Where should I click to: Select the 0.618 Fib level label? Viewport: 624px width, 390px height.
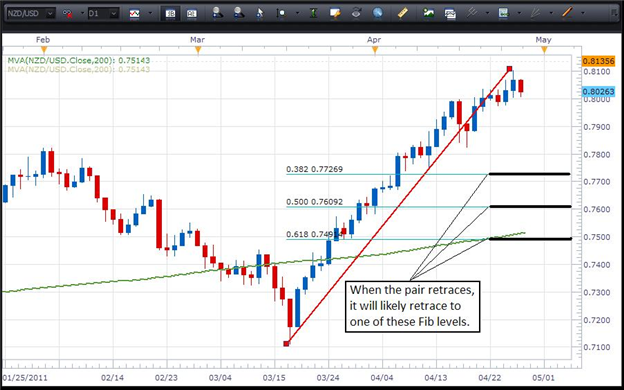click(314, 235)
